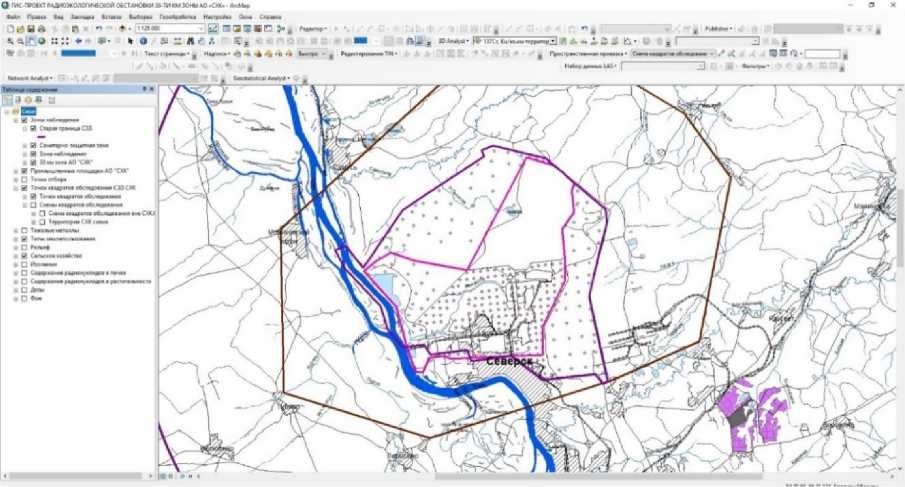The image size is (905, 487).
Task: Click the Save document icon
Action: pyautogui.click(x=31, y=28)
